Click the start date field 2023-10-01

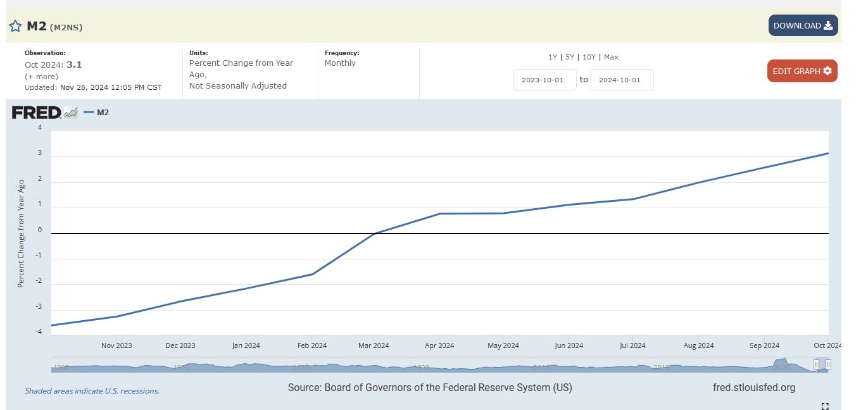(544, 80)
